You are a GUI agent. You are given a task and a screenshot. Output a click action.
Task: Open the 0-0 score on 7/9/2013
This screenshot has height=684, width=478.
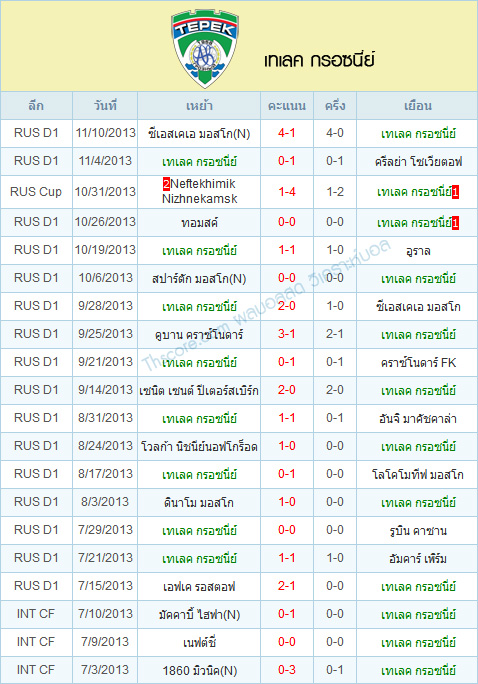pos(287,642)
